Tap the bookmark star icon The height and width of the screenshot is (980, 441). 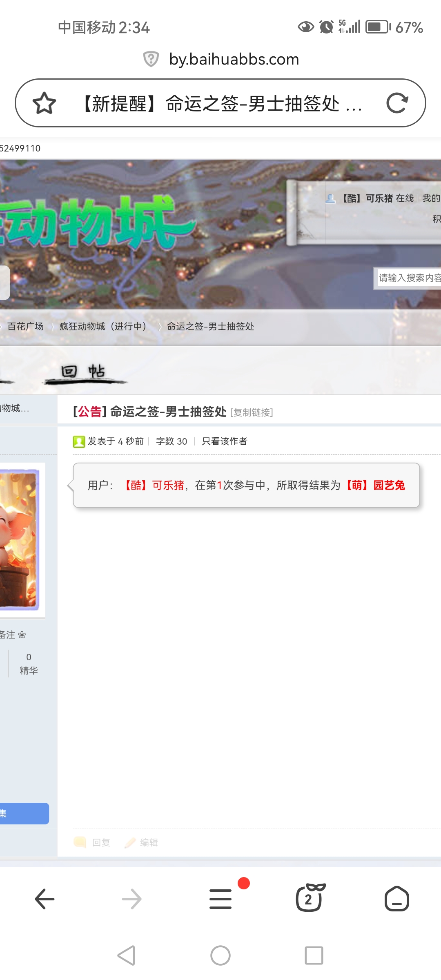[x=44, y=103]
